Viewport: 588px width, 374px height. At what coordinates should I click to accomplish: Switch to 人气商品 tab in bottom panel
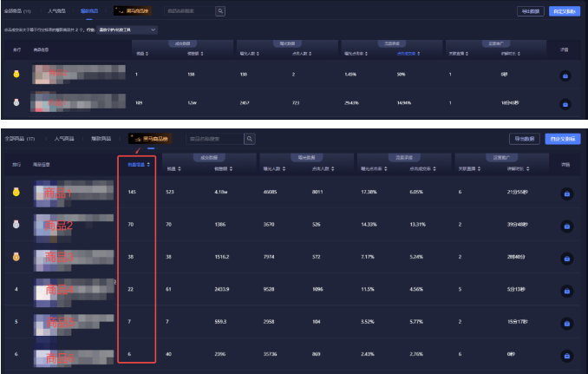(x=64, y=139)
